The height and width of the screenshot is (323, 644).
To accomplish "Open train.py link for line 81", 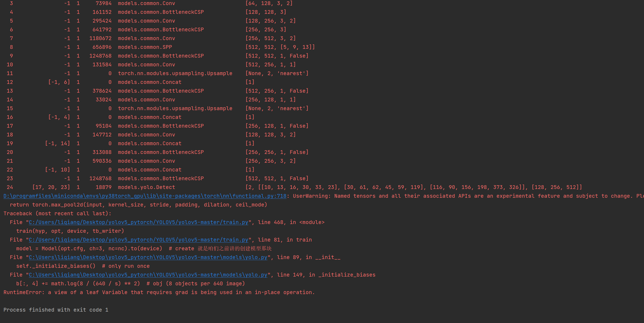I will [138, 240].
